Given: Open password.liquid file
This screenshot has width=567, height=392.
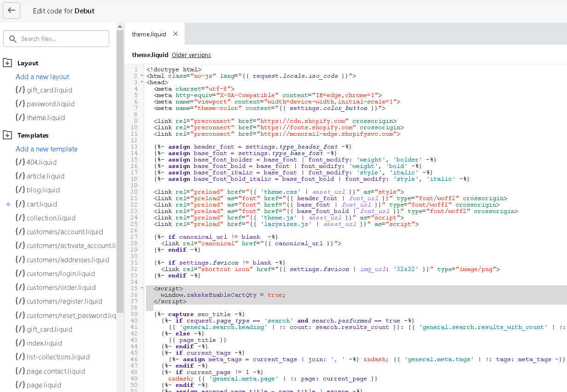Looking at the screenshot, I should click(51, 104).
